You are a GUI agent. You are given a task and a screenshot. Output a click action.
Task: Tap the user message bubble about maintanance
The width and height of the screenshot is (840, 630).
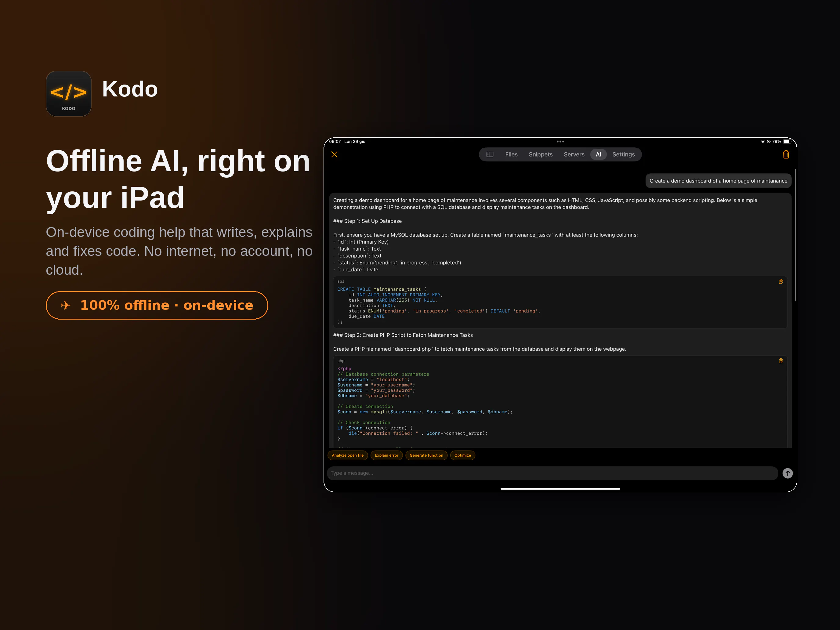point(718,181)
